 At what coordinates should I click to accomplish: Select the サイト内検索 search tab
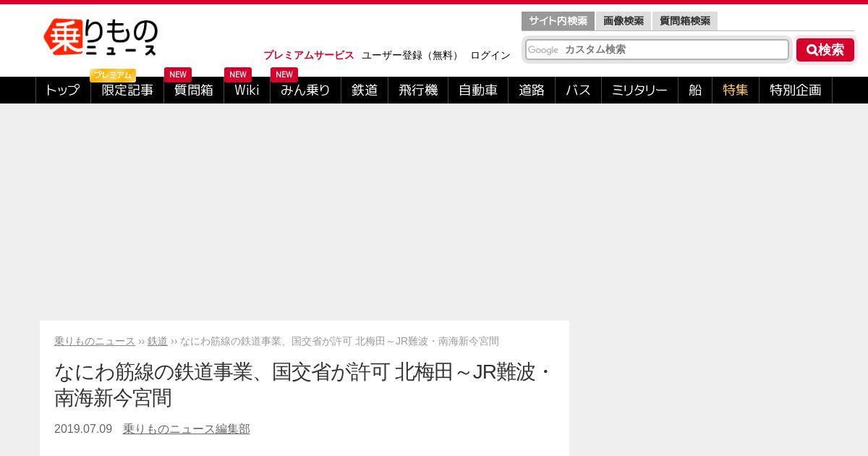pos(558,21)
